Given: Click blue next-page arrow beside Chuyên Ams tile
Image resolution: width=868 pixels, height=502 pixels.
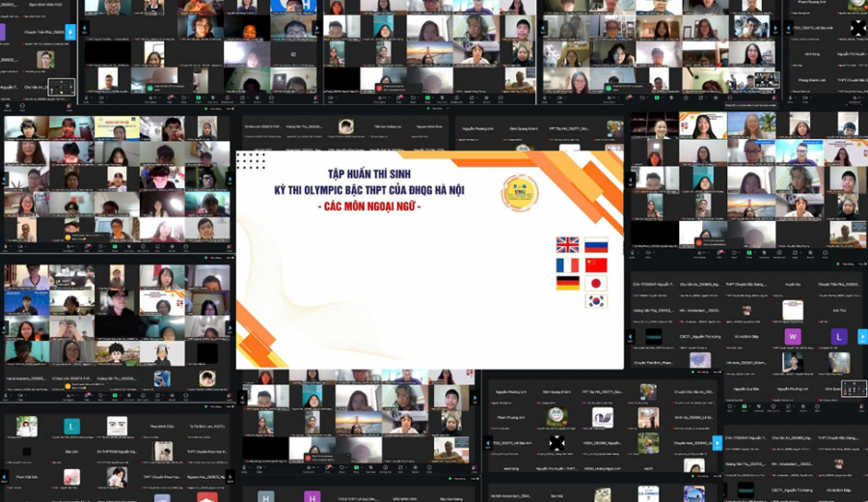Looking at the screenshot, I should (x=718, y=443).
